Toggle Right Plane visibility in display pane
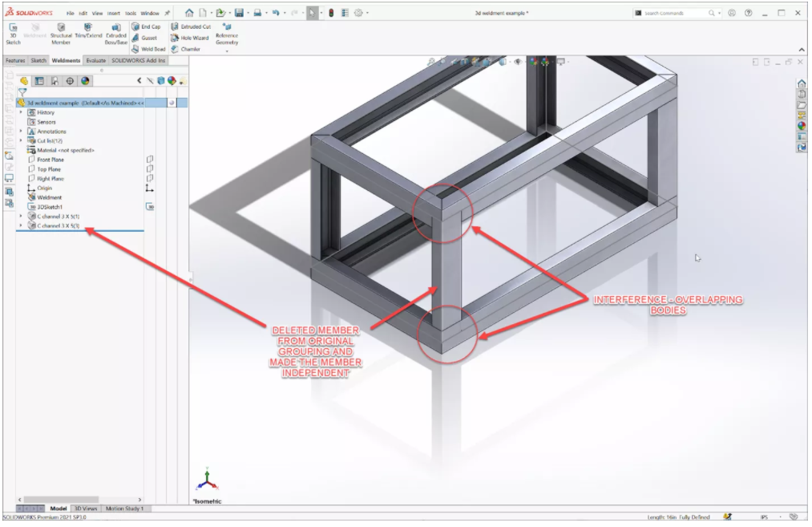812x527 pixels. point(150,179)
